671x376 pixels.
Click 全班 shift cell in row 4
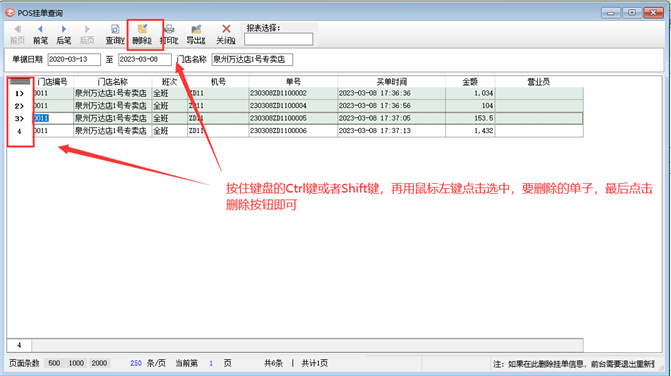pos(169,131)
